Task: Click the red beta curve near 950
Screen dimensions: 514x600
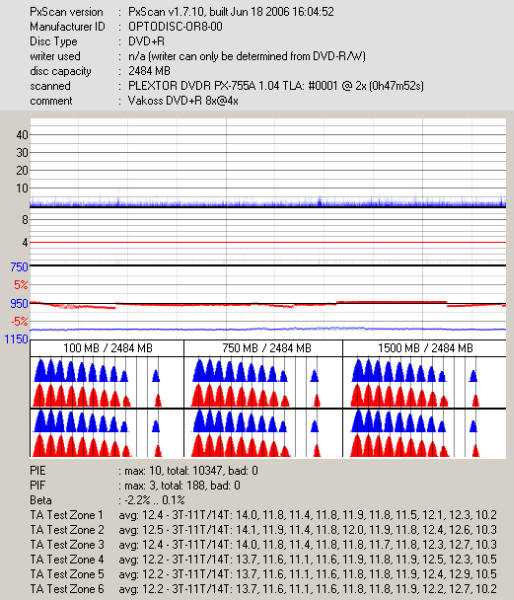Action: click(268, 305)
